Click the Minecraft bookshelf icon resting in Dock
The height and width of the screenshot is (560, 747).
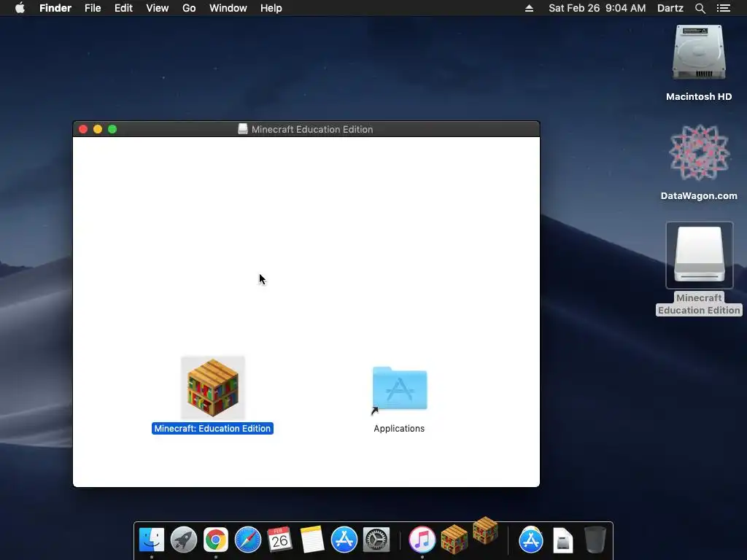(x=454, y=540)
